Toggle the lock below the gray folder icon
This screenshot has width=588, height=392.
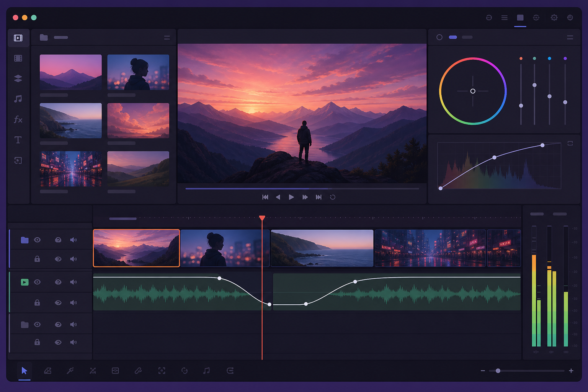tap(37, 342)
